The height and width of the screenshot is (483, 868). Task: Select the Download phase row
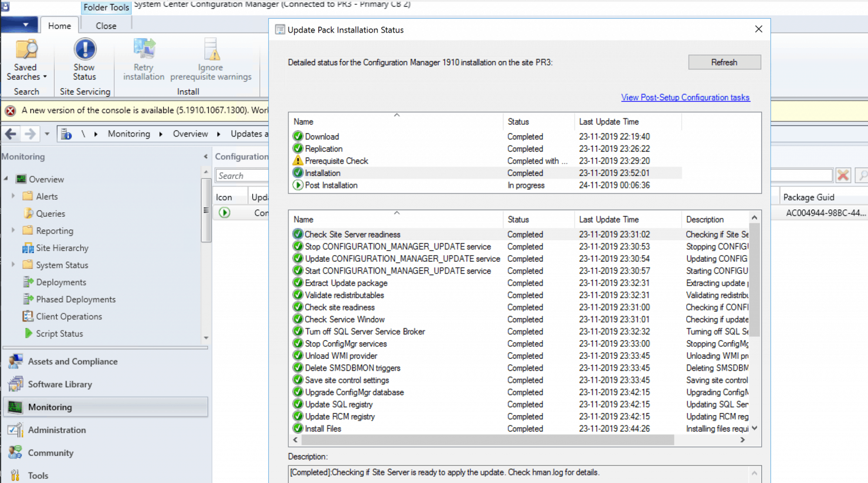(x=486, y=136)
